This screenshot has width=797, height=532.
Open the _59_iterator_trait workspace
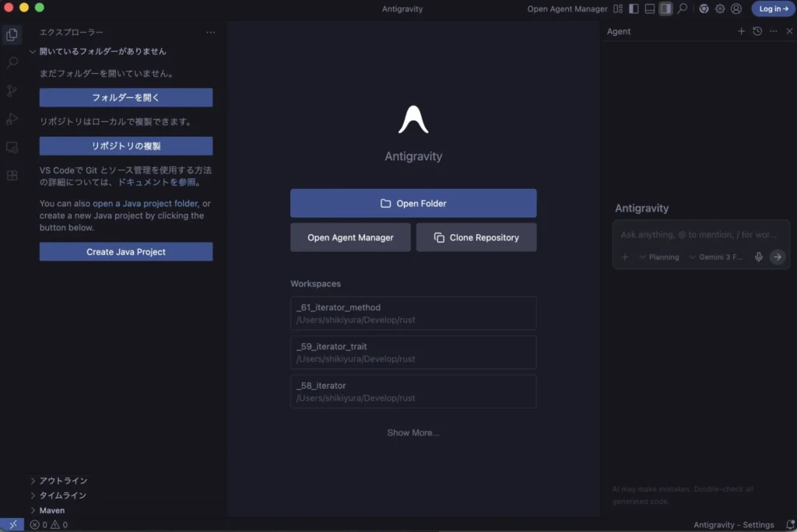coord(413,352)
